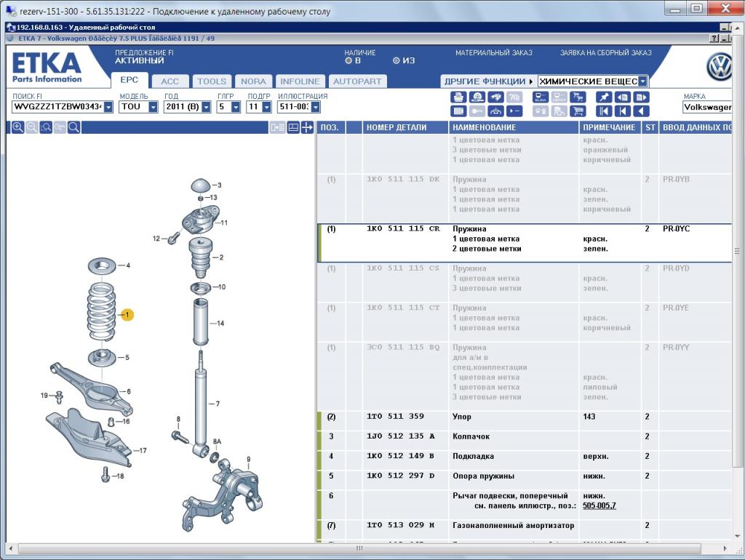Image resolution: width=745 pixels, height=560 pixels.
Task: Click the ETKA Parts Information logo
Action: (47, 68)
